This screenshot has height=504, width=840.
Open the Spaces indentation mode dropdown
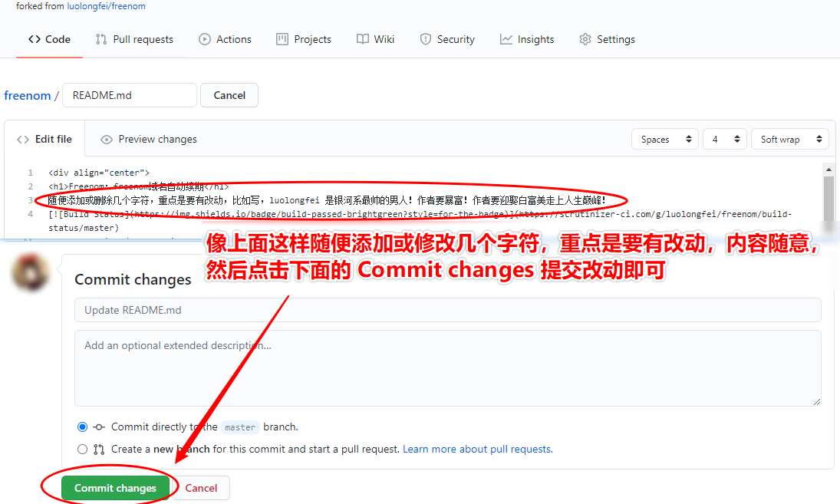tap(664, 139)
